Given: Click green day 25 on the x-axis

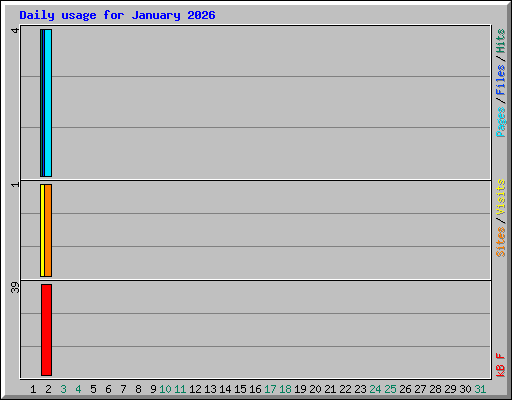Looking at the screenshot, I should coord(390,389).
